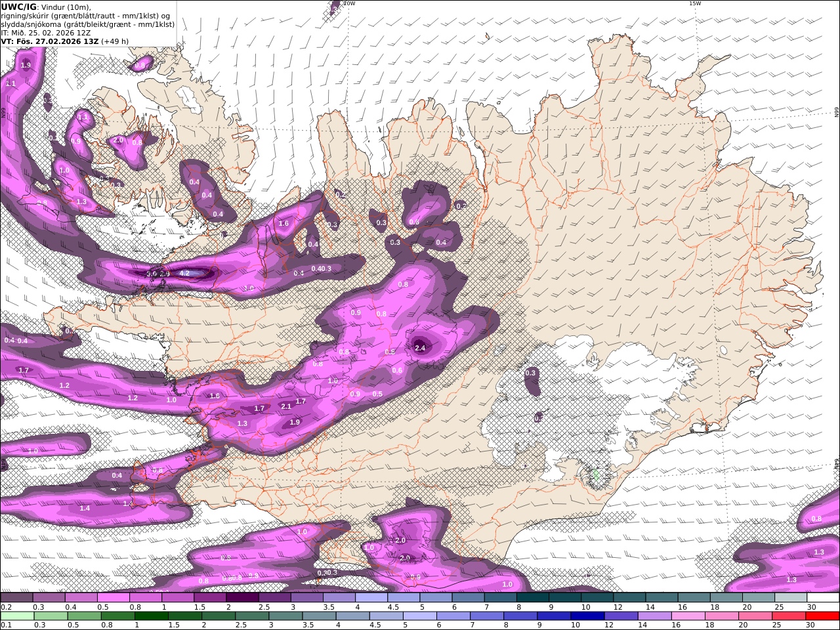Click the '0.1' label under lower legend

tap(5, 625)
